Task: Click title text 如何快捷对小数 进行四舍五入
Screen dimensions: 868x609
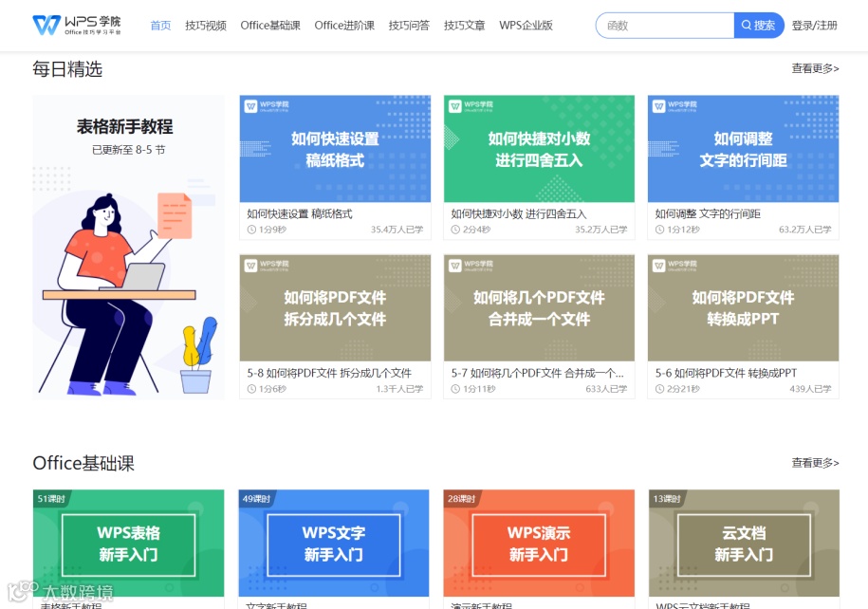Action: (x=519, y=214)
